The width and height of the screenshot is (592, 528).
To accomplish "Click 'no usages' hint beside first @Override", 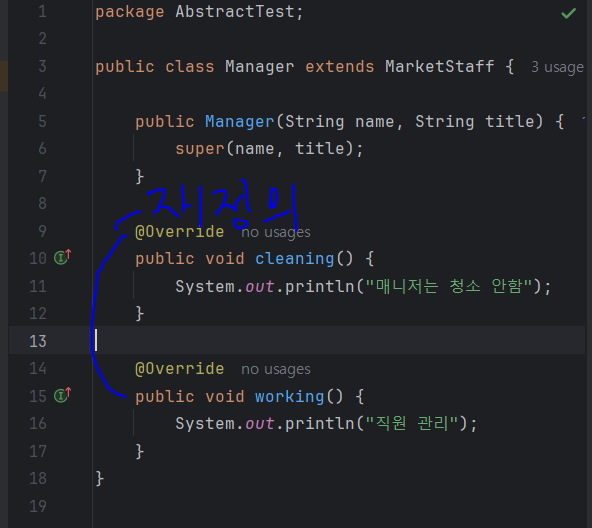I will pyautogui.click(x=276, y=232).
